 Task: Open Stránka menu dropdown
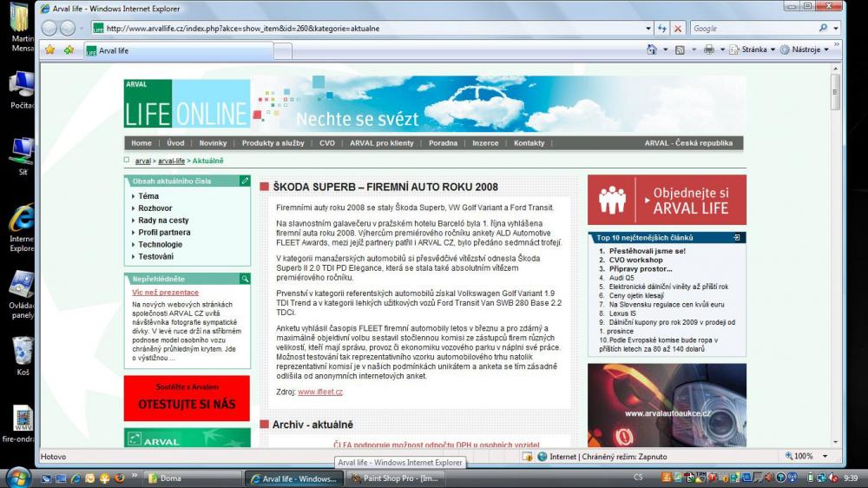[753, 49]
